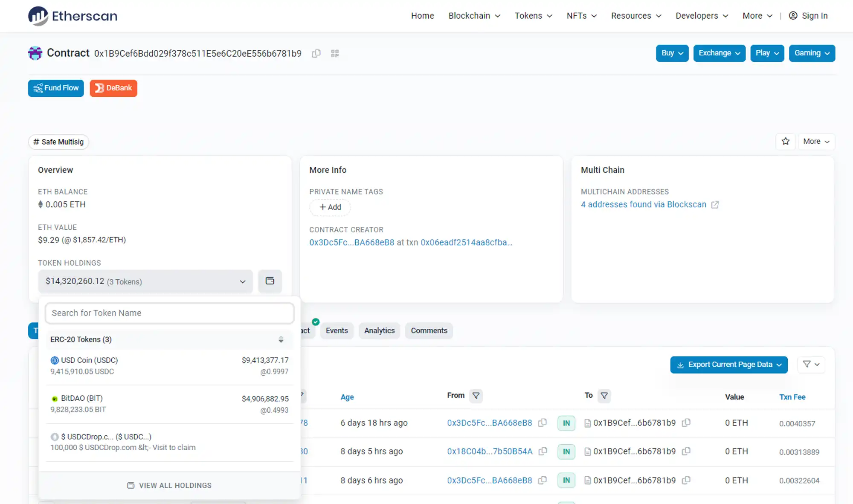
Task: Open the Exchange dropdown
Action: coord(719,53)
